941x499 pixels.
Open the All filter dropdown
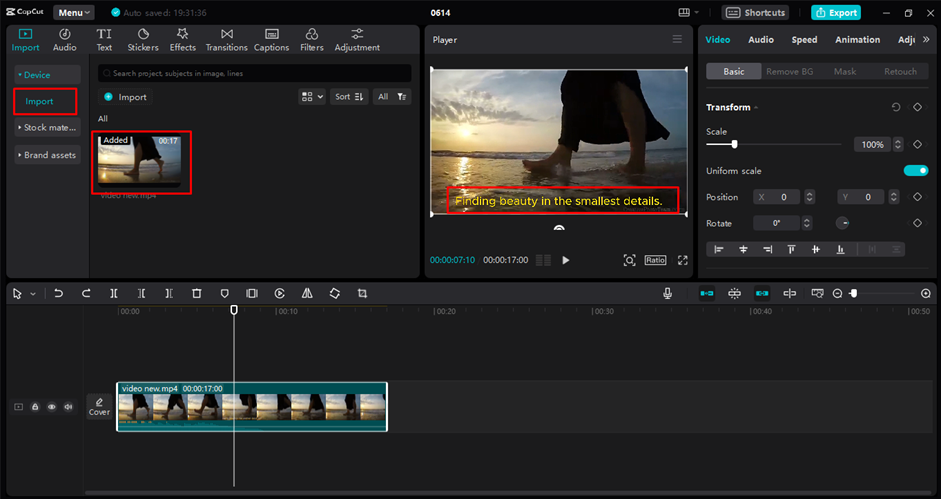pyautogui.click(x=392, y=97)
